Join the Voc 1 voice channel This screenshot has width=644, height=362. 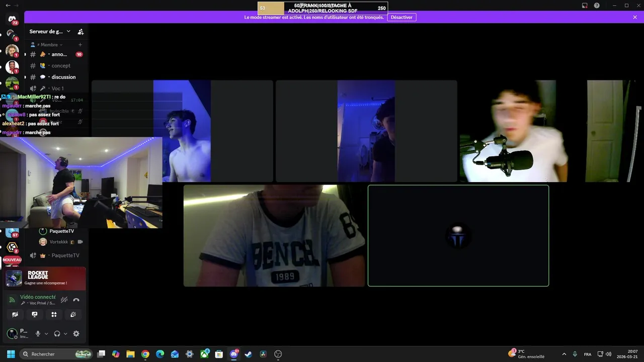click(55, 88)
